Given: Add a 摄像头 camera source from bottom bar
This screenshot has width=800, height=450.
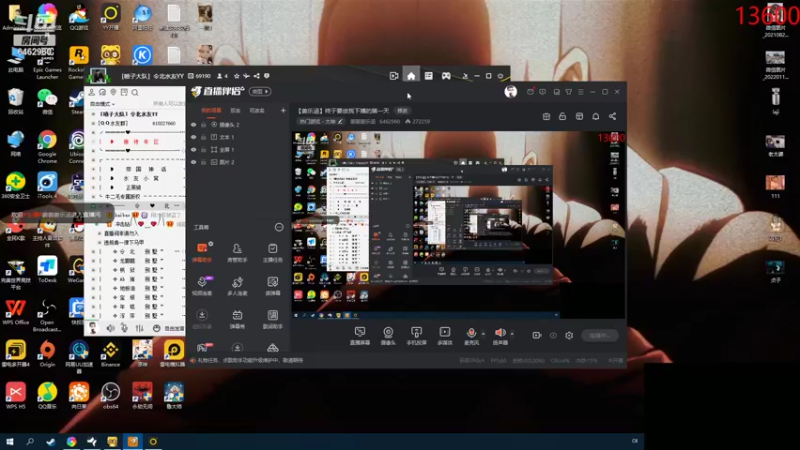Looking at the screenshot, I should coord(388,336).
